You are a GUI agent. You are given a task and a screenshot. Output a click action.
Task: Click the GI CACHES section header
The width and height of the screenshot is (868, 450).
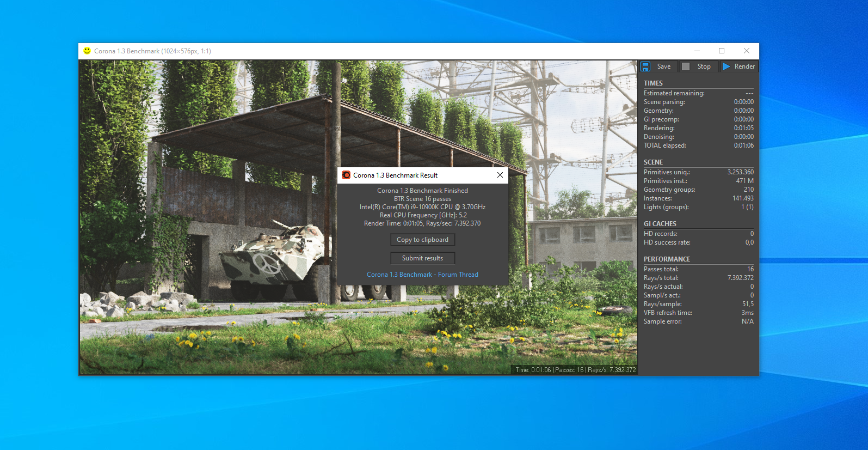pyautogui.click(x=660, y=224)
